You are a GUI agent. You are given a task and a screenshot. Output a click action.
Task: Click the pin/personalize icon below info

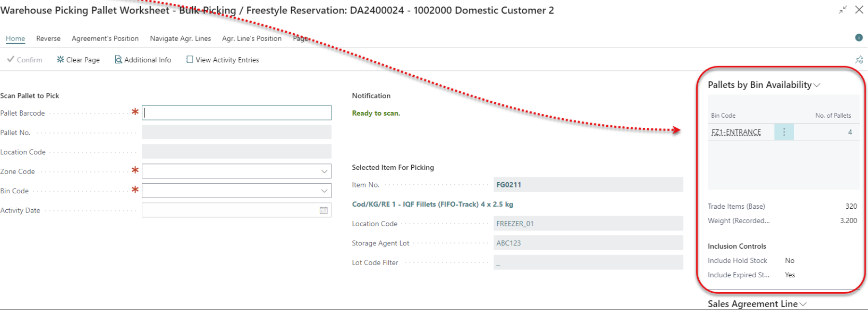point(859,60)
